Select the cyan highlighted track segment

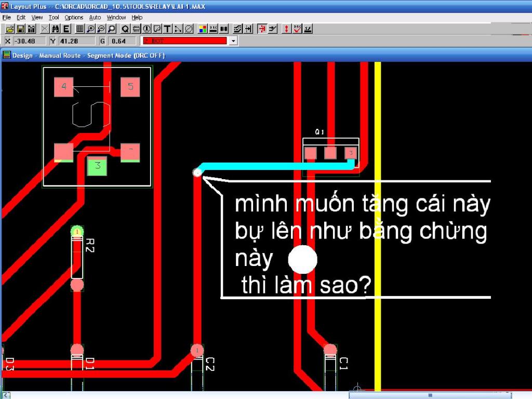pos(276,166)
